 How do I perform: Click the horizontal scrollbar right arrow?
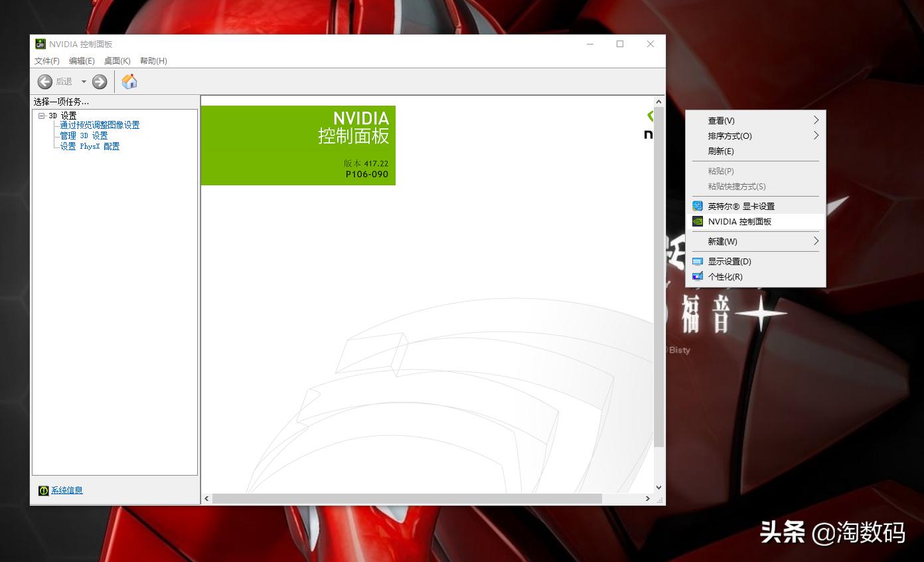point(648,498)
